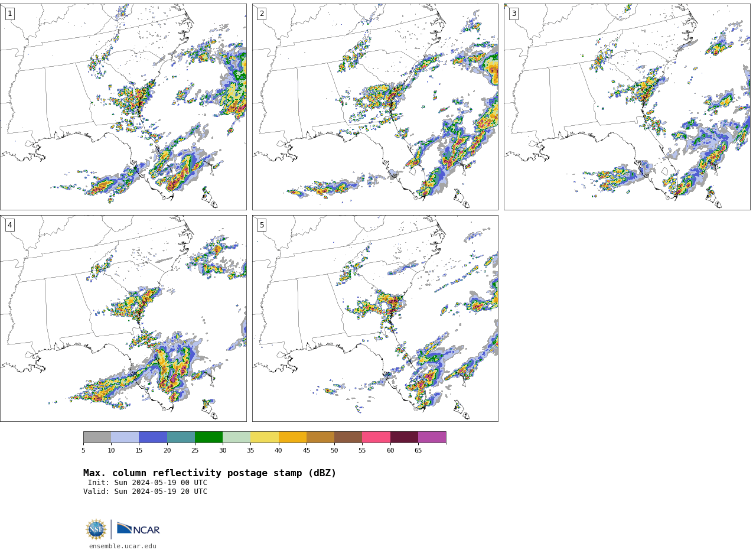Click the orange 40-45 dBZ swatch
This screenshot has width=756, height=553.
(292, 437)
